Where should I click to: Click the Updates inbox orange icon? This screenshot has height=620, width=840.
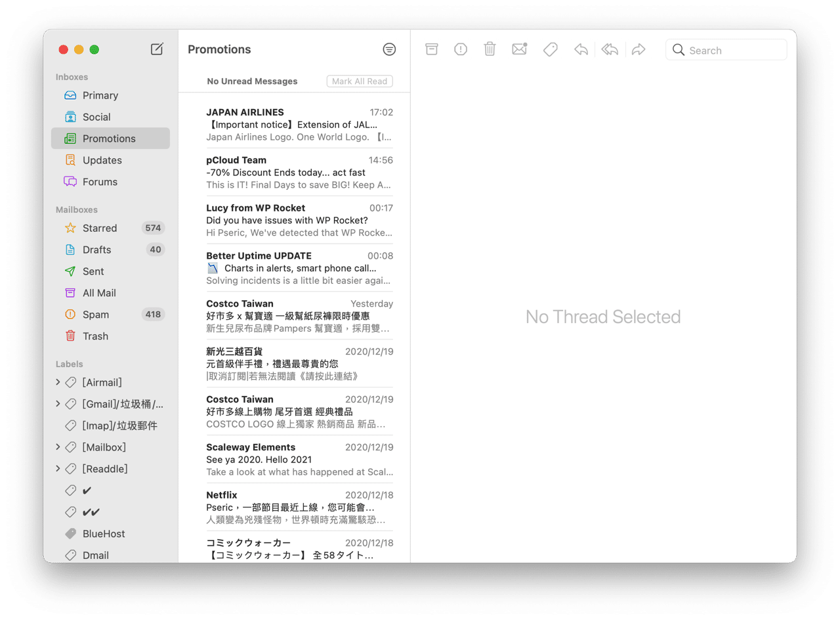[x=70, y=160]
